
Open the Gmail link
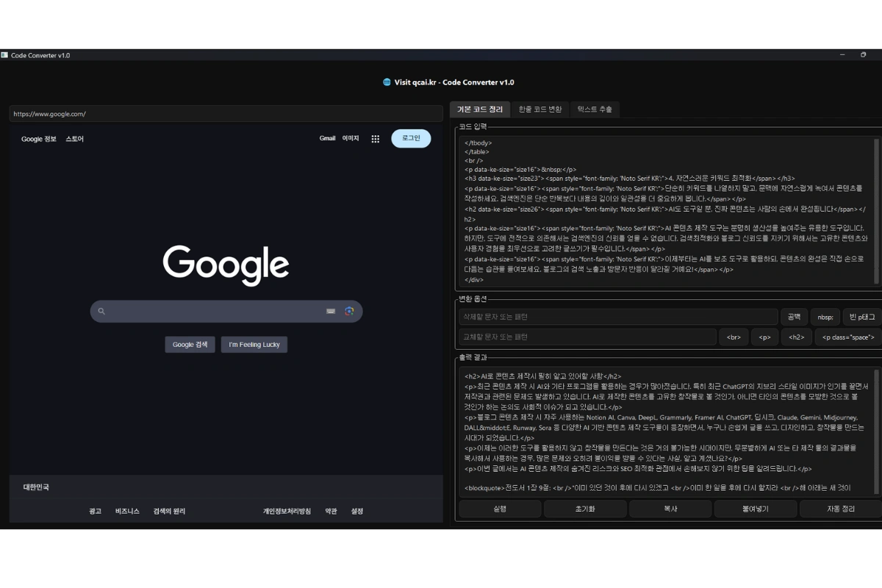click(327, 138)
